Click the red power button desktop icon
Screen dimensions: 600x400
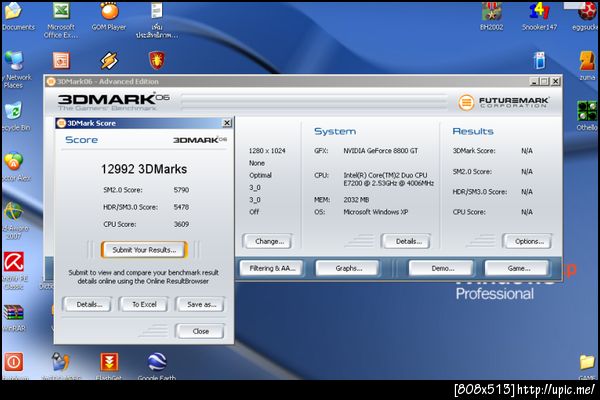tap(14, 362)
